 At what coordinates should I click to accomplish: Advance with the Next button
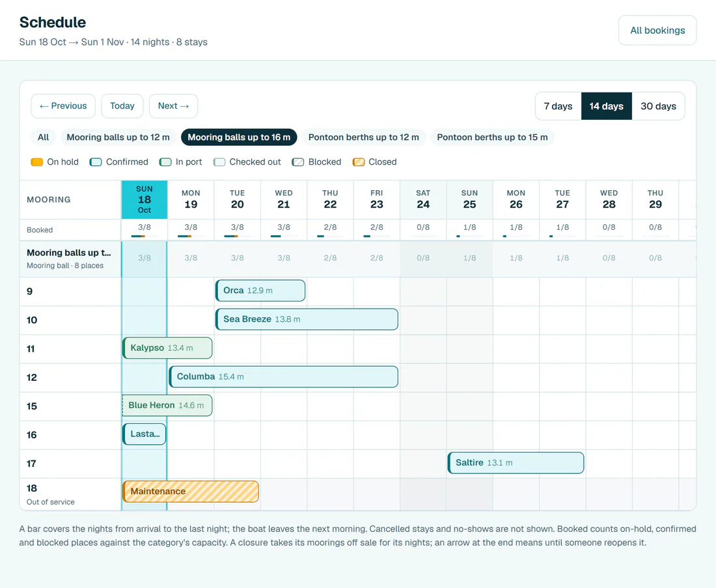[173, 106]
